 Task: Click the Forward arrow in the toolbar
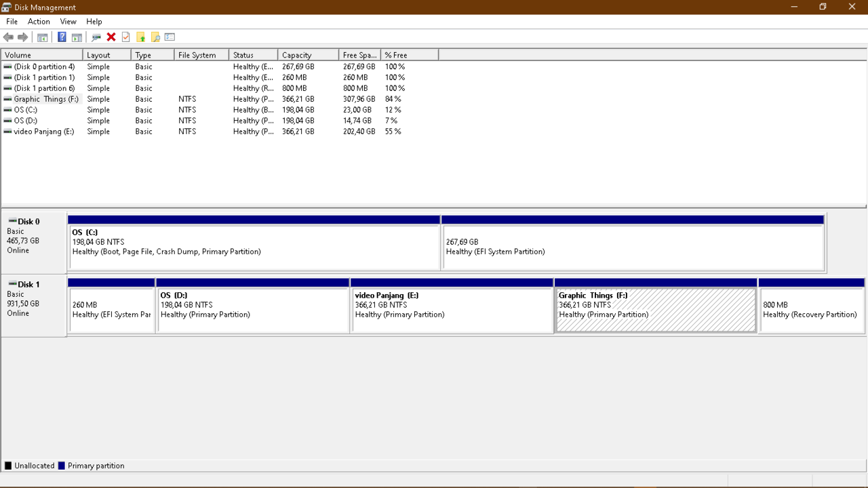tap(23, 37)
